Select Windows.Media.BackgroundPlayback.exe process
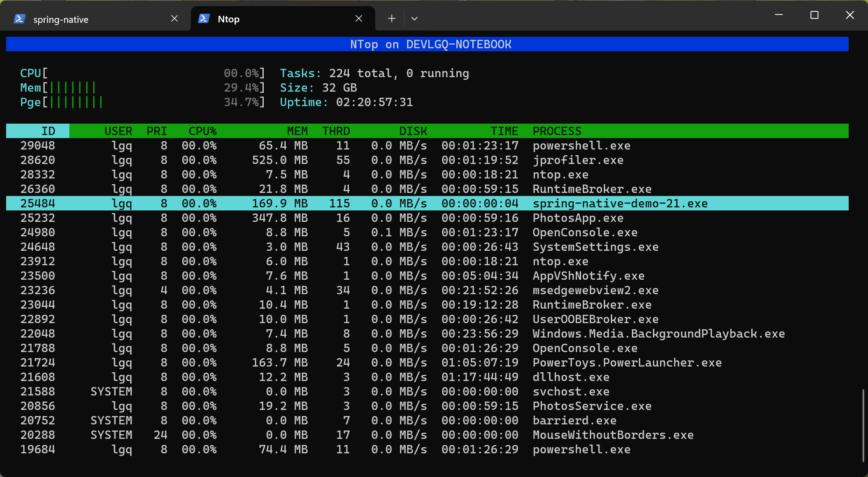This screenshot has width=868, height=477. (x=427, y=334)
